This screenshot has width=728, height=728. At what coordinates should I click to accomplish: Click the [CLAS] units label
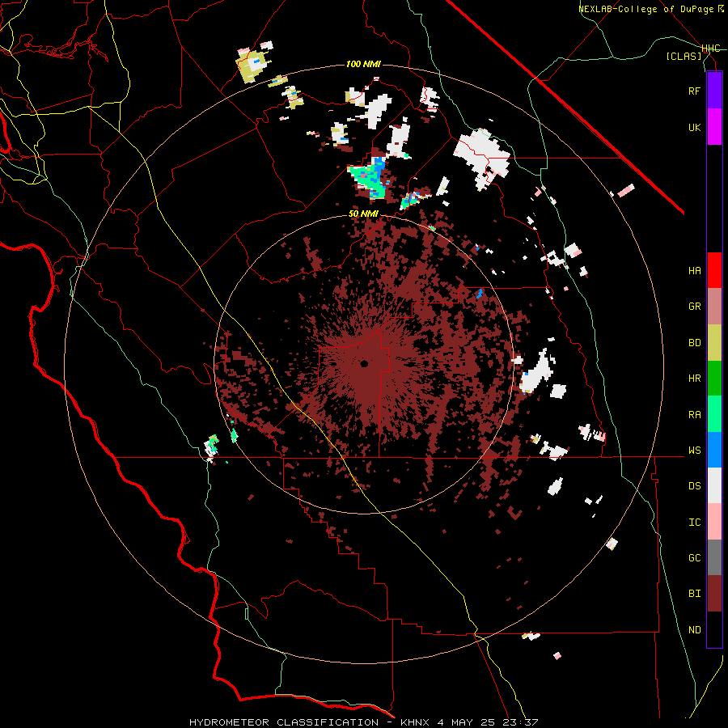click(684, 56)
